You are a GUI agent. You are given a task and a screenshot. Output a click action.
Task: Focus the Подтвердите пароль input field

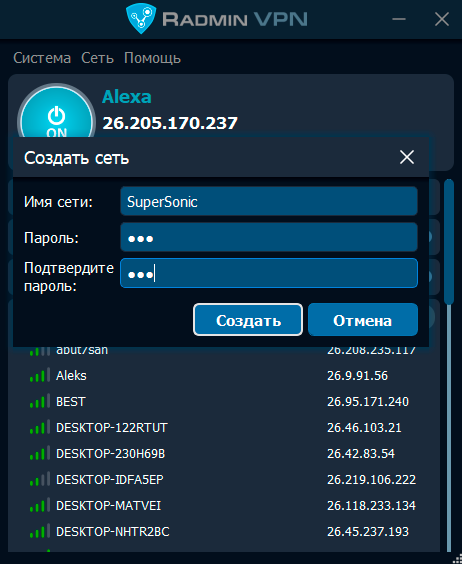[x=269, y=273]
